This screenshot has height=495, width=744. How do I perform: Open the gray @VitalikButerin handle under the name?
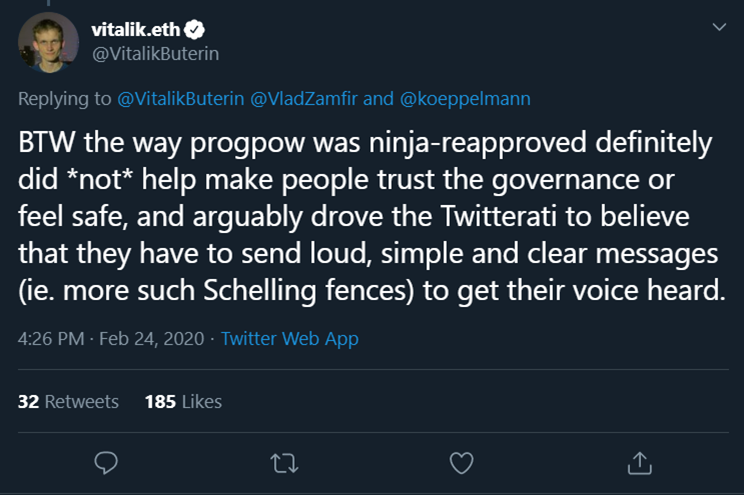pos(155,54)
